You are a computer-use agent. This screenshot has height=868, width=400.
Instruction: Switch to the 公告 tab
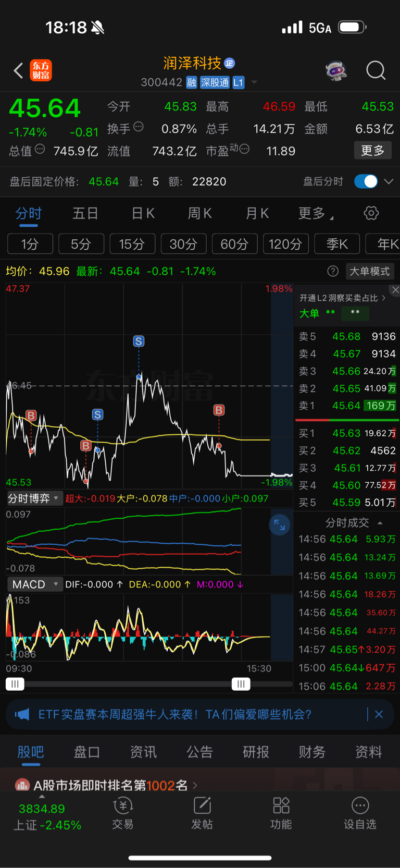199,752
